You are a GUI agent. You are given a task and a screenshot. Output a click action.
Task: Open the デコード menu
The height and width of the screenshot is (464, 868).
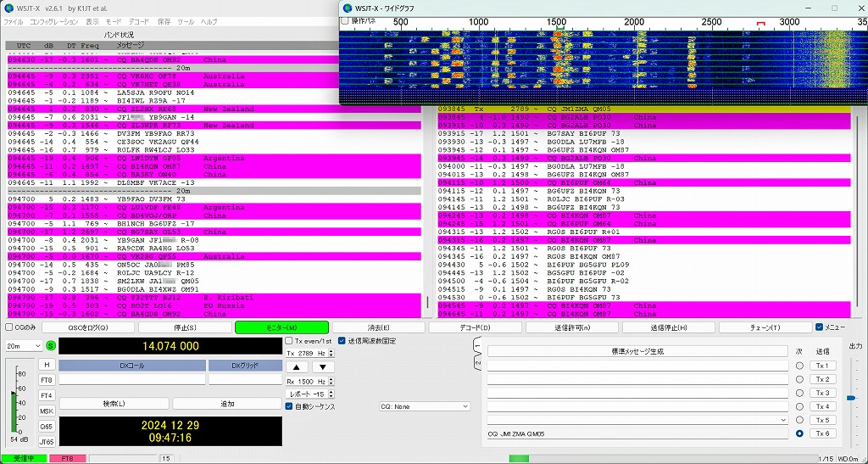[x=138, y=22]
